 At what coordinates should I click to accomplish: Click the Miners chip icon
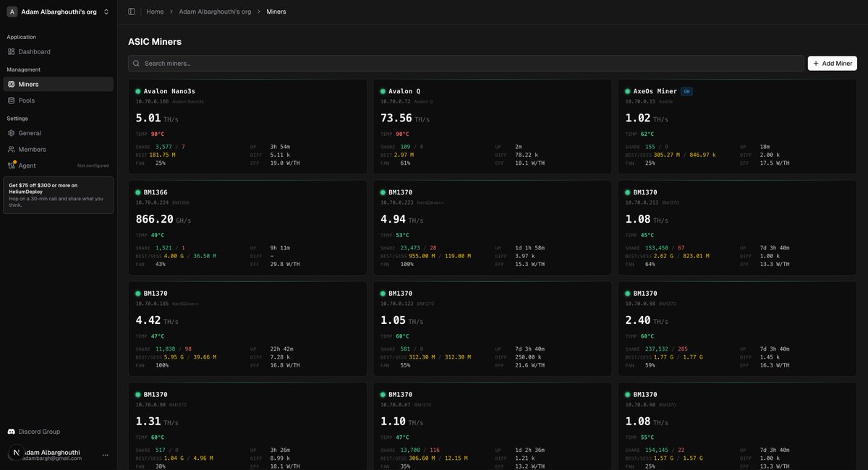[x=11, y=84]
